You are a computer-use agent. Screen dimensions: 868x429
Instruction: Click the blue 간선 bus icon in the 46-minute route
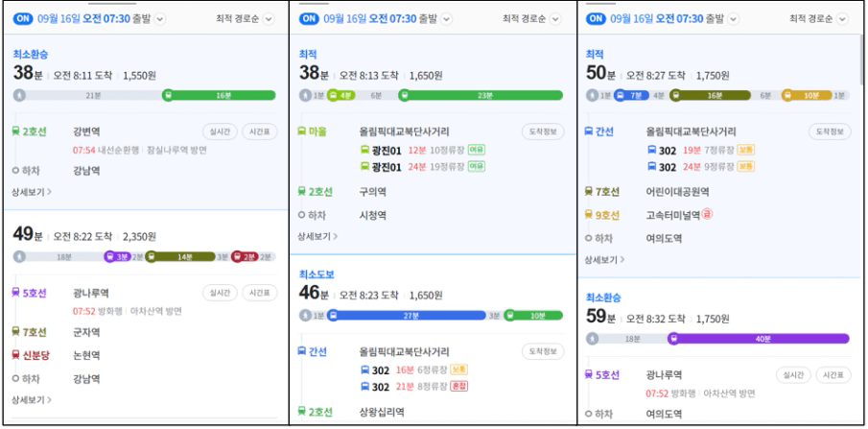coord(304,351)
